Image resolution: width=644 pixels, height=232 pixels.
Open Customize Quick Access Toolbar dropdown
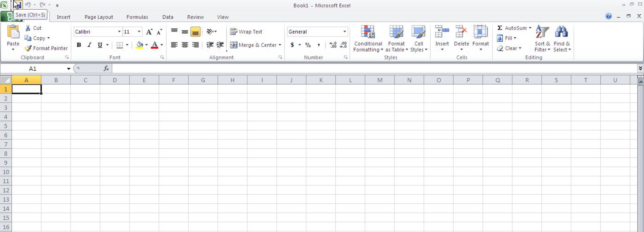(57, 5)
